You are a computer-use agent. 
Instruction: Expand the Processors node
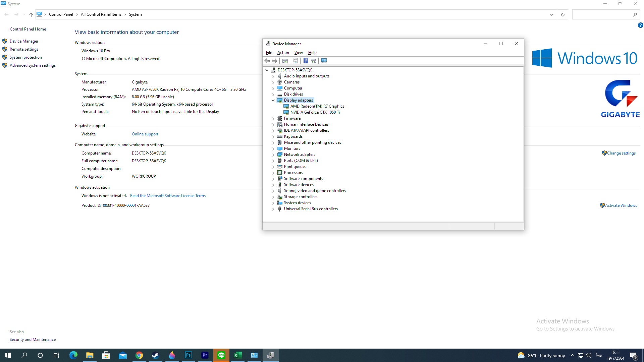tap(273, 173)
